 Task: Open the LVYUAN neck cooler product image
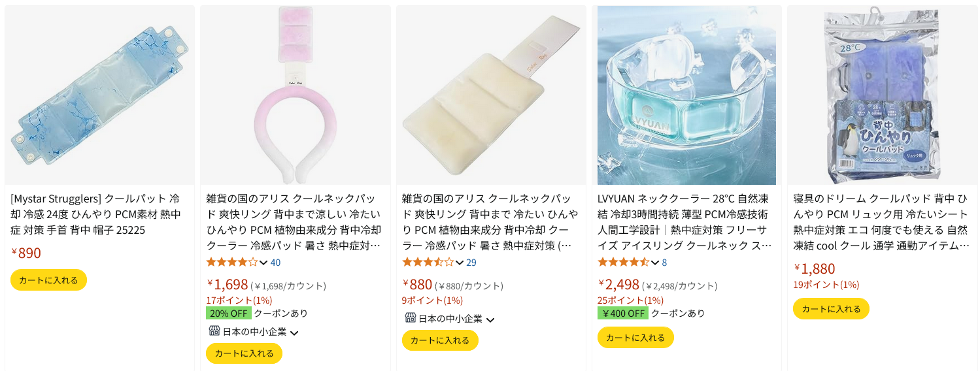pyautogui.click(x=686, y=95)
